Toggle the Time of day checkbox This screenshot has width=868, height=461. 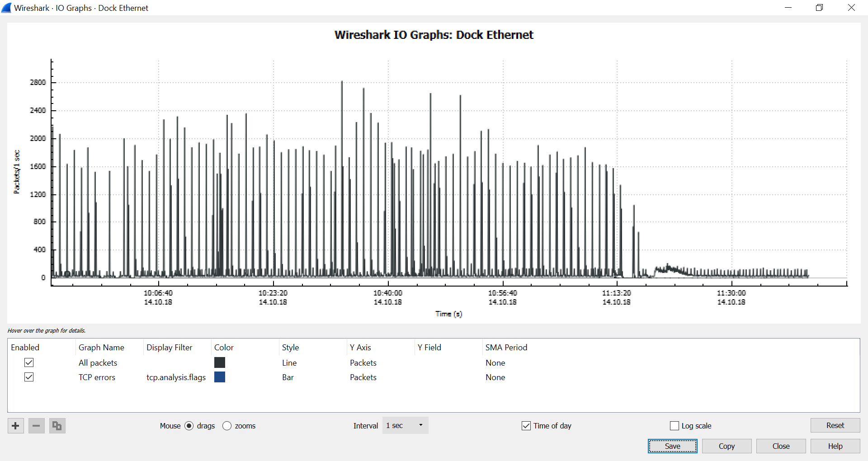(x=526, y=426)
